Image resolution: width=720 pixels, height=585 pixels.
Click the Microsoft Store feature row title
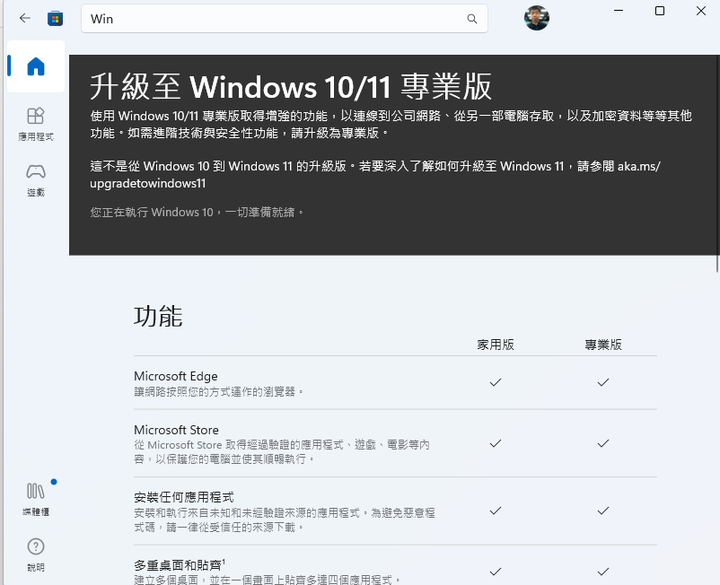[176, 430]
